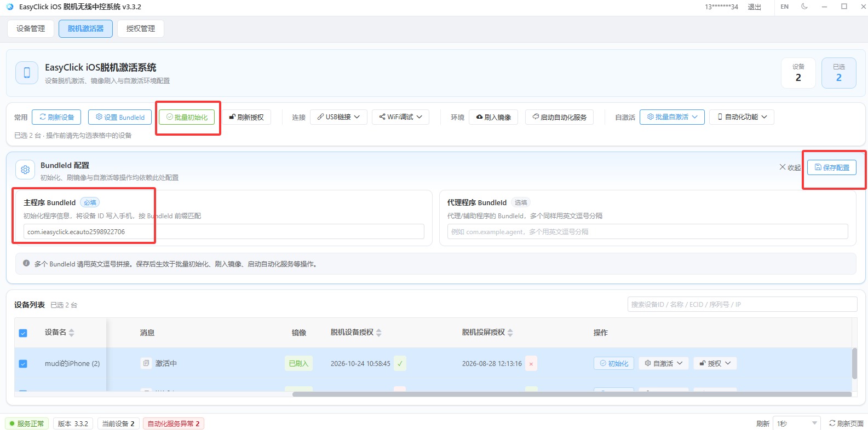Click the red X after 2026-08-28 12:13:16
This screenshot has width=868, height=430.
tap(531, 363)
